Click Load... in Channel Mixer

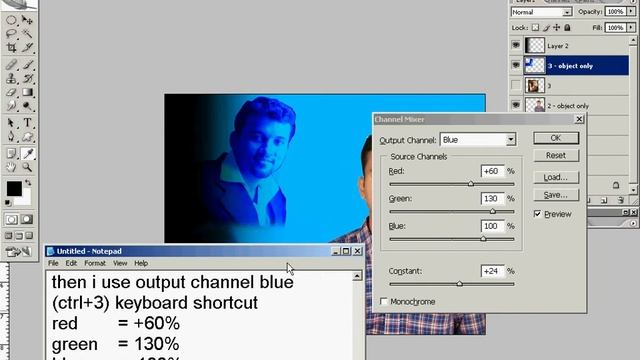[x=556, y=177]
